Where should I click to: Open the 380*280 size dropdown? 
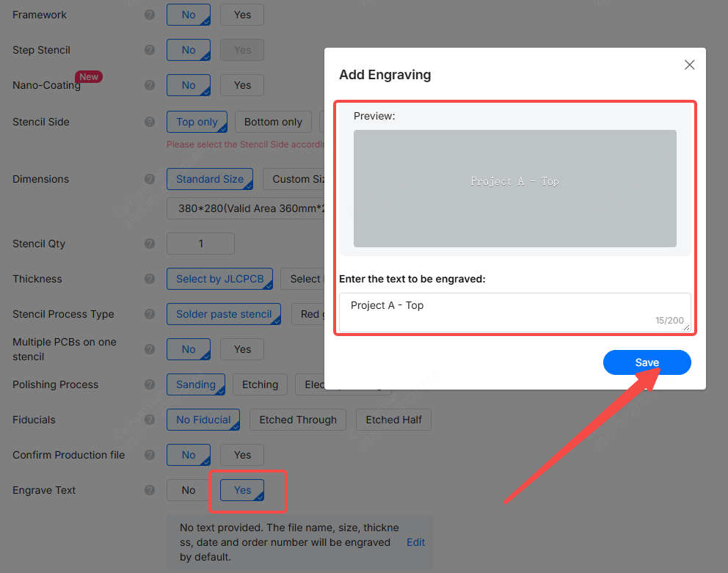[x=246, y=208]
